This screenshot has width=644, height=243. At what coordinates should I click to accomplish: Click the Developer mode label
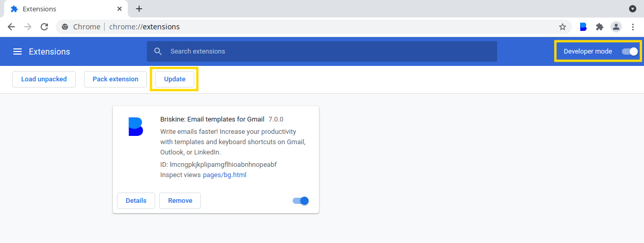pos(588,51)
